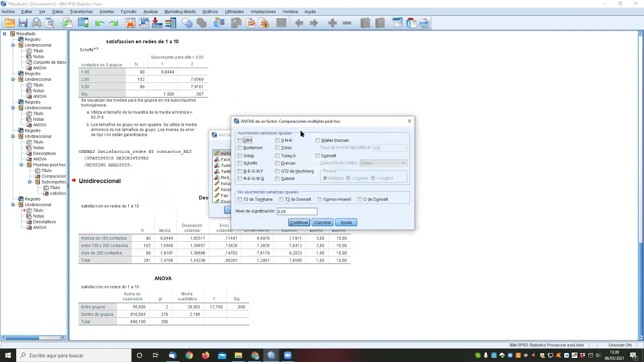The image size is (644, 362).
Task: Expand outline using the plus toolbar icon
Action: tap(332, 23)
